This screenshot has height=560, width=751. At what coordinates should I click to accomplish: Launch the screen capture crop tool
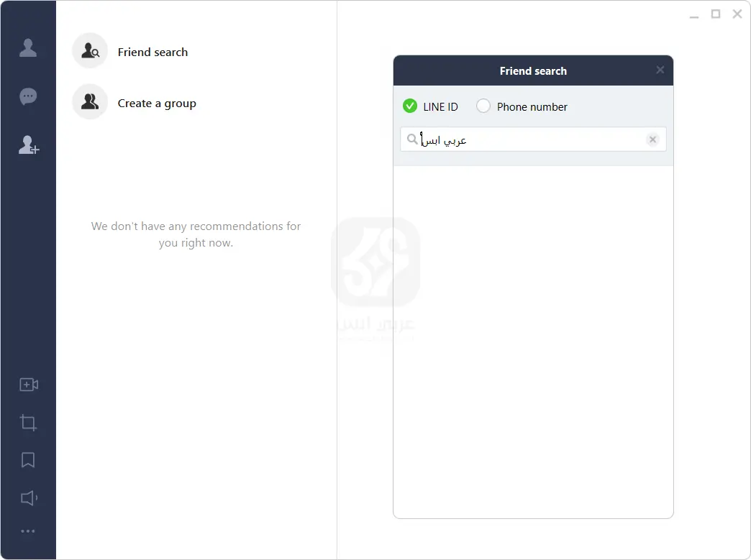pos(28,423)
